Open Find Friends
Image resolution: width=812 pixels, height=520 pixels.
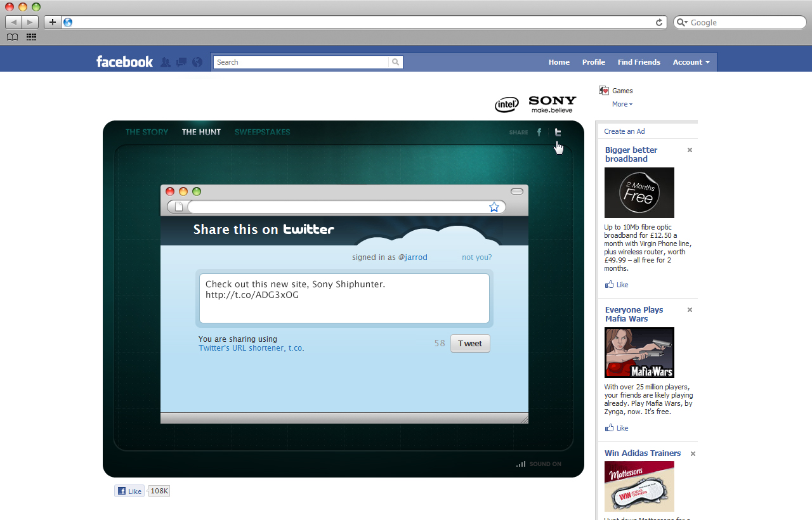(639, 62)
